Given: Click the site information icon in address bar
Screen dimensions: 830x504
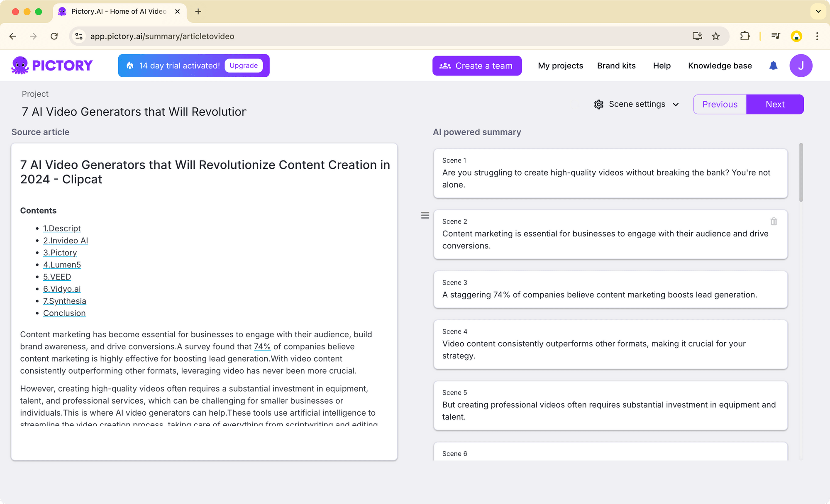Looking at the screenshot, I should coord(79,36).
